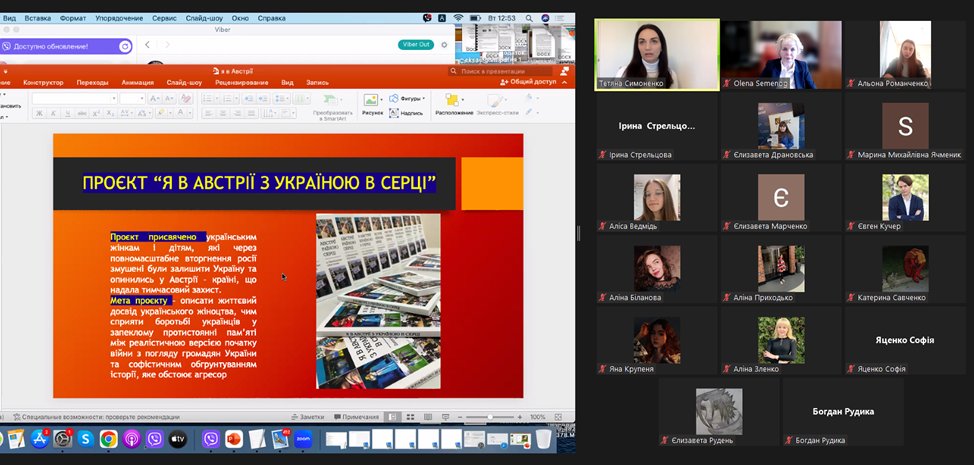Click slide title ПРОЄКТ Я В АВСТРІЇ
Image resolution: width=974 pixels, height=465 pixels.
pyautogui.click(x=259, y=183)
